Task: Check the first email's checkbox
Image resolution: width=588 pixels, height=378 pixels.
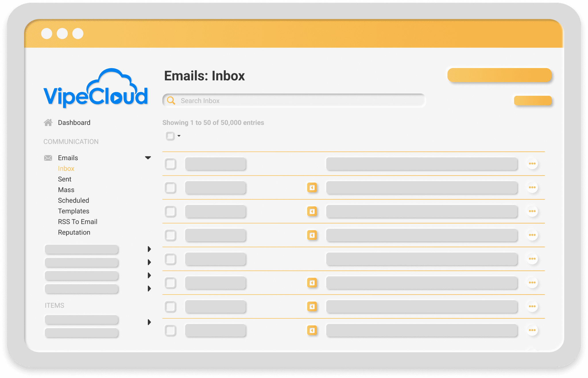Action: coord(171,164)
